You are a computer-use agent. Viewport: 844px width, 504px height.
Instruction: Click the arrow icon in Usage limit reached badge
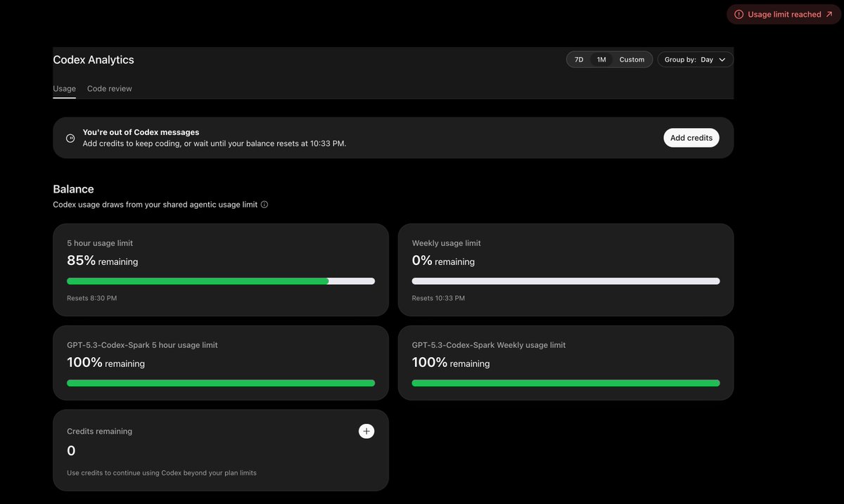[x=829, y=14]
